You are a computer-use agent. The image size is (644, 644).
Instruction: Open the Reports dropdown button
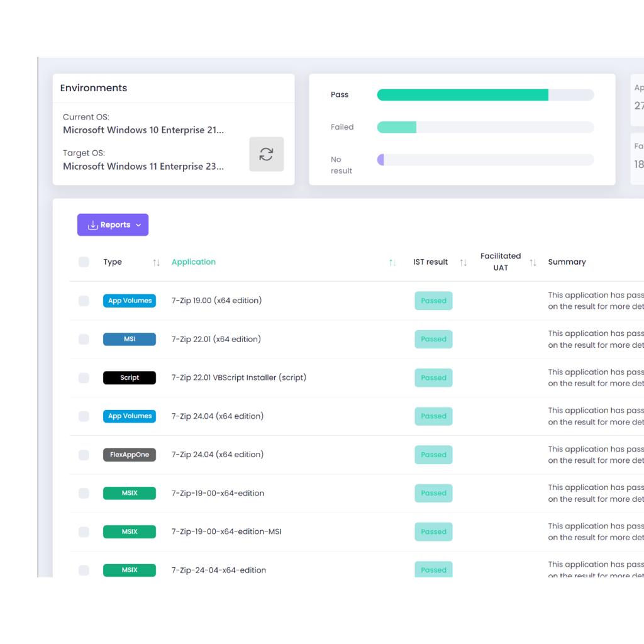113,225
